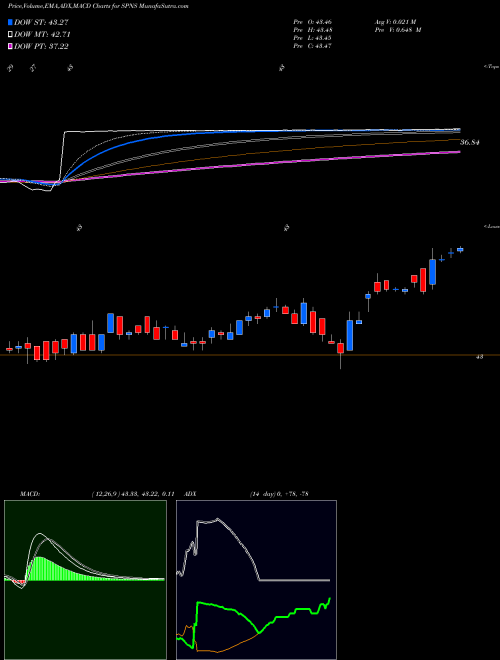Viewport: 500px width, 660px height.
Task: Click the Pre V: 0.648 M value
Action: [400, 30]
